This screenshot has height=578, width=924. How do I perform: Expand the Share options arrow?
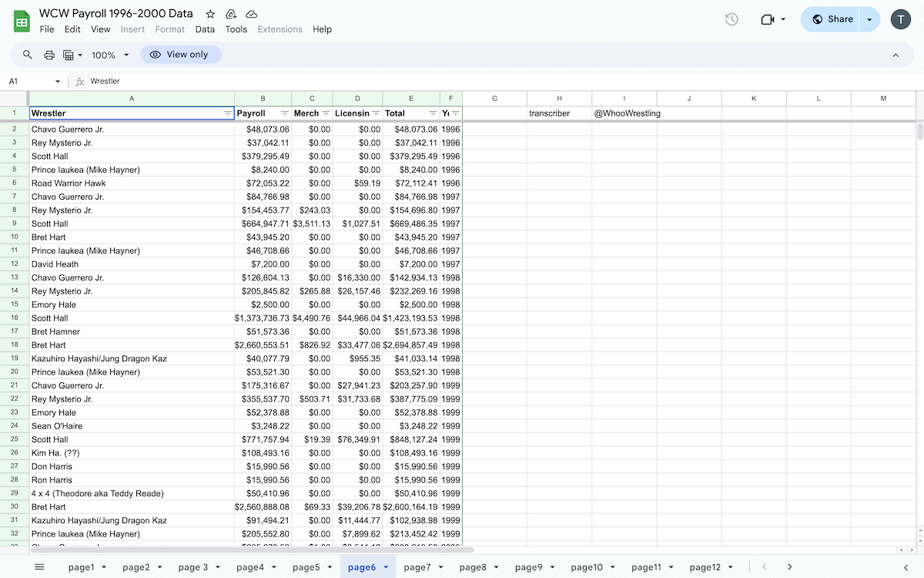coord(870,19)
